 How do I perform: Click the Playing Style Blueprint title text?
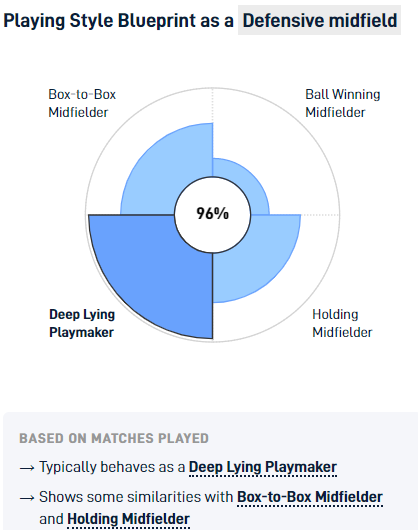pyautogui.click(x=118, y=20)
